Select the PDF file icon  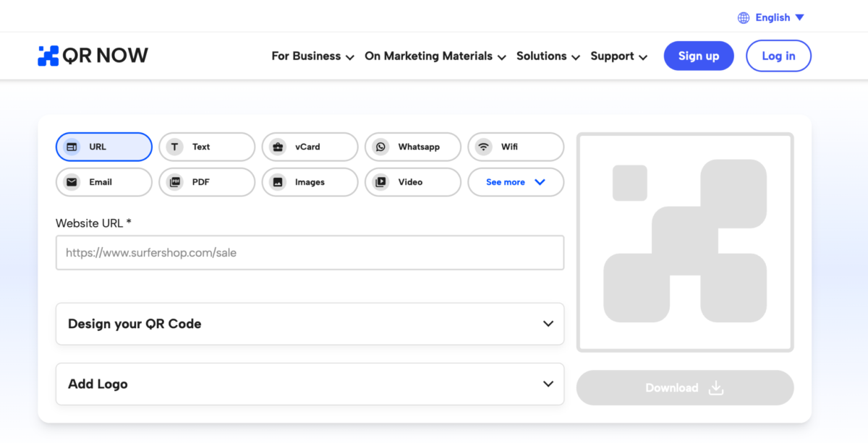[174, 182]
